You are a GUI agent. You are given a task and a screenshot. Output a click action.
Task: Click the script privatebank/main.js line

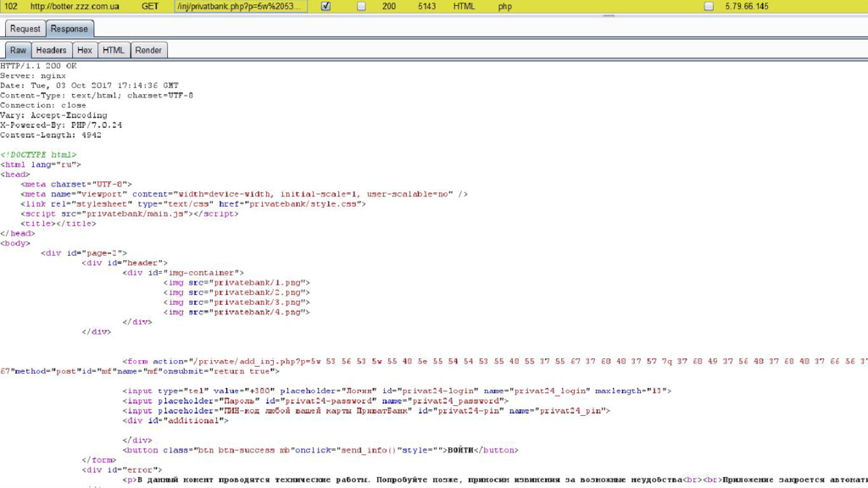(x=130, y=213)
